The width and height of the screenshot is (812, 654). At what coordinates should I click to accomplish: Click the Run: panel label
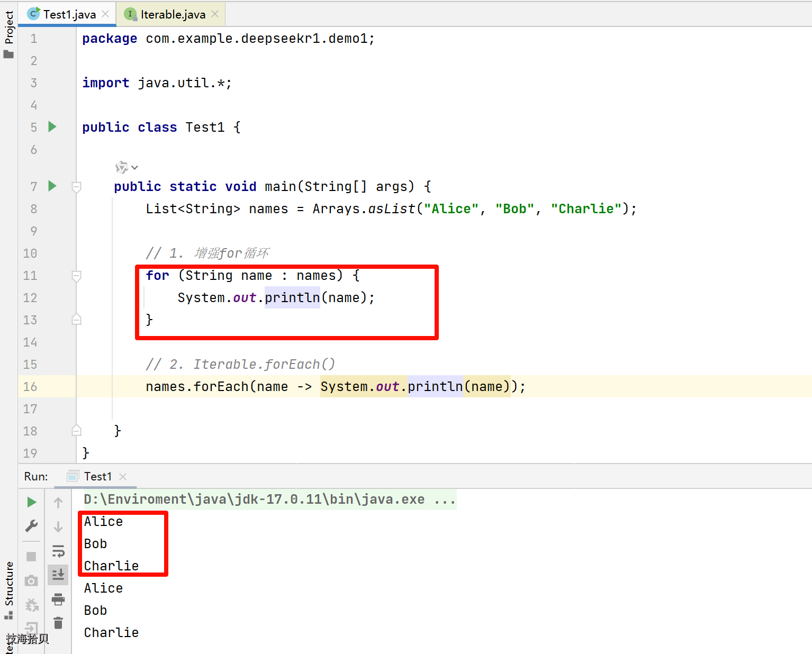click(x=36, y=476)
